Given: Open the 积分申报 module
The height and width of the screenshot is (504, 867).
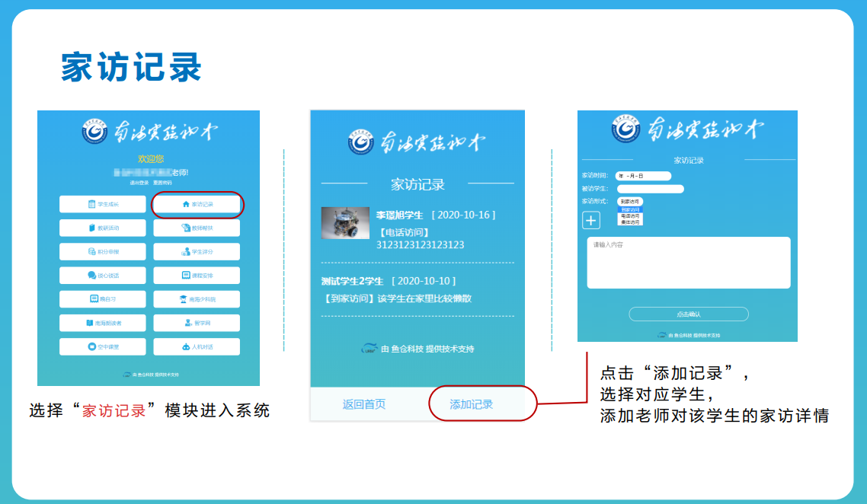Looking at the screenshot, I should [102, 251].
